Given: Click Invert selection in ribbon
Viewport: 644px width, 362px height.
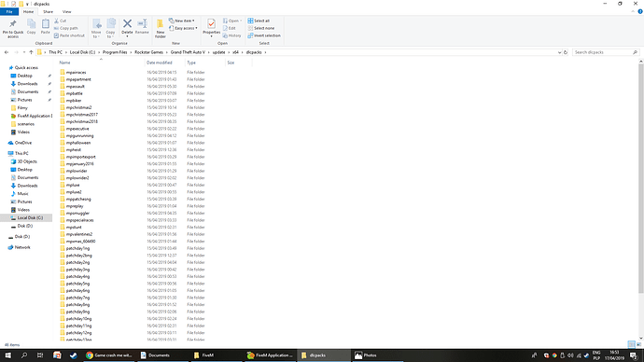Looking at the screenshot, I should click(264, 35).
